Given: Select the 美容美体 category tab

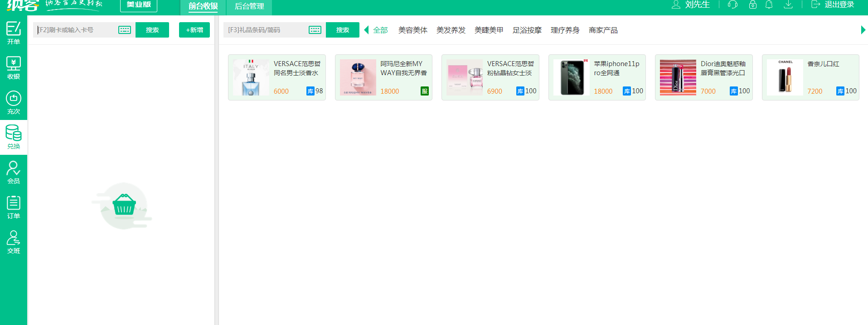Looking at the screenshot, I should pos(412,30).
